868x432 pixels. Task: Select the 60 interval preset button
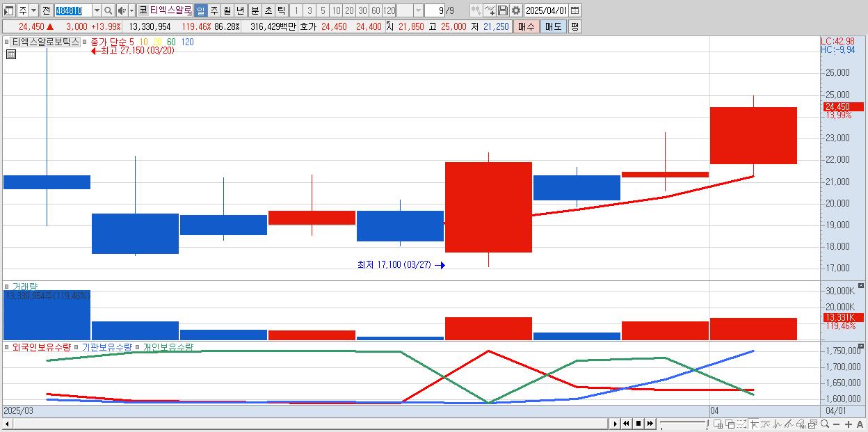376,10
